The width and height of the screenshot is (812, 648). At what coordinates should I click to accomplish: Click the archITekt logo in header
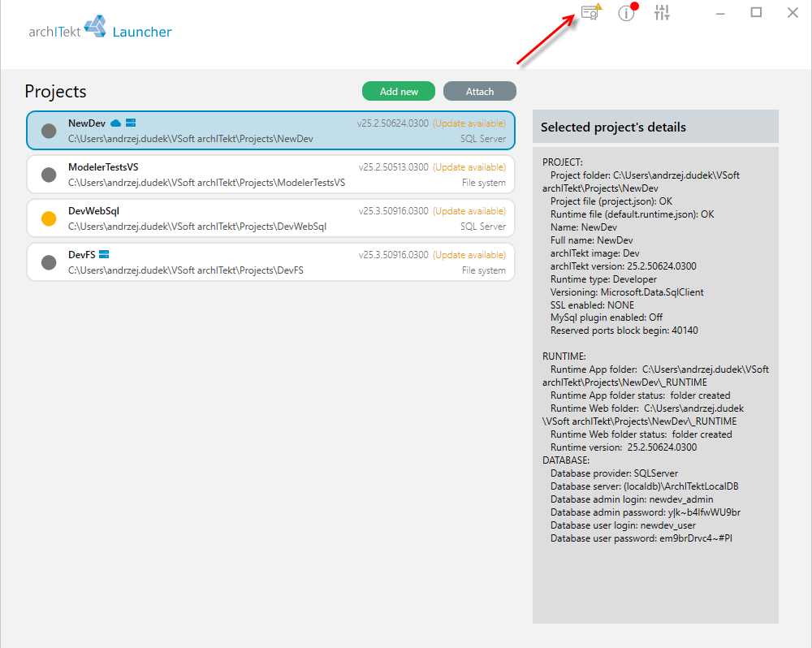click(95, 26)
